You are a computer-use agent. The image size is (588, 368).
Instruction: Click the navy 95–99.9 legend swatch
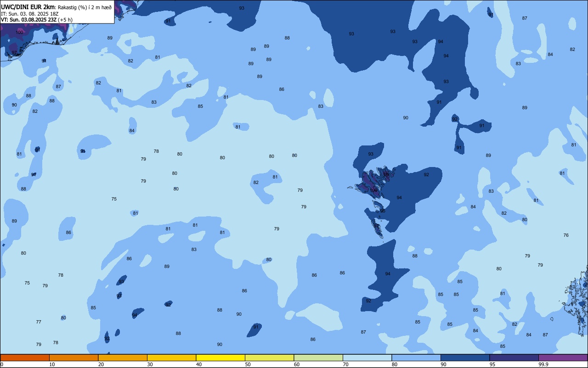514,357
